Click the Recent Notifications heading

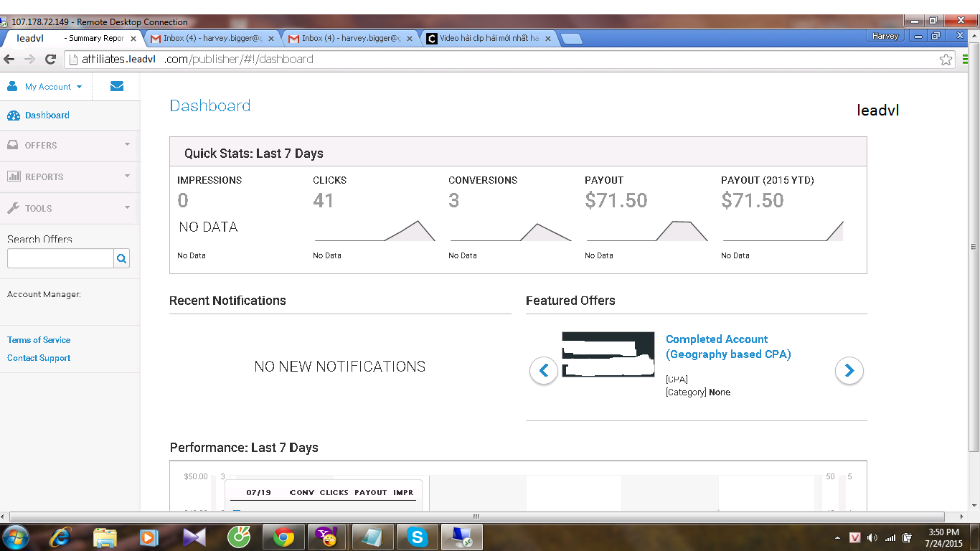tap(227, 301)
